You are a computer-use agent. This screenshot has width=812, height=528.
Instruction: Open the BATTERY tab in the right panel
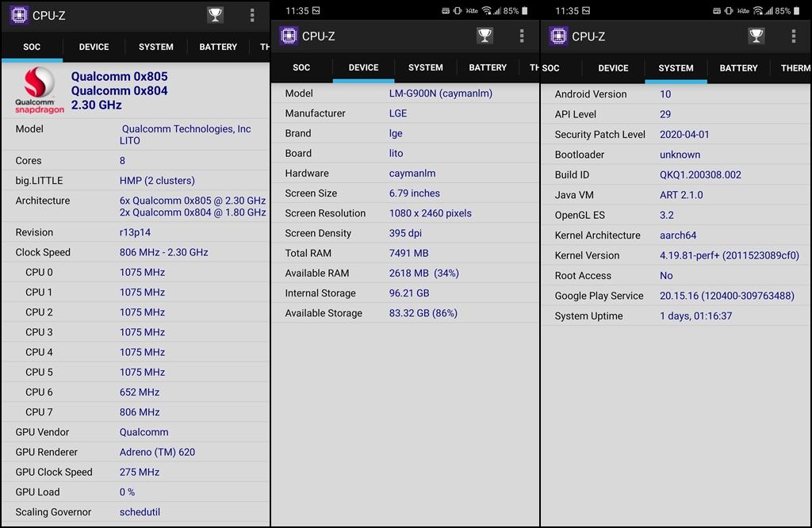pos(738,68)
